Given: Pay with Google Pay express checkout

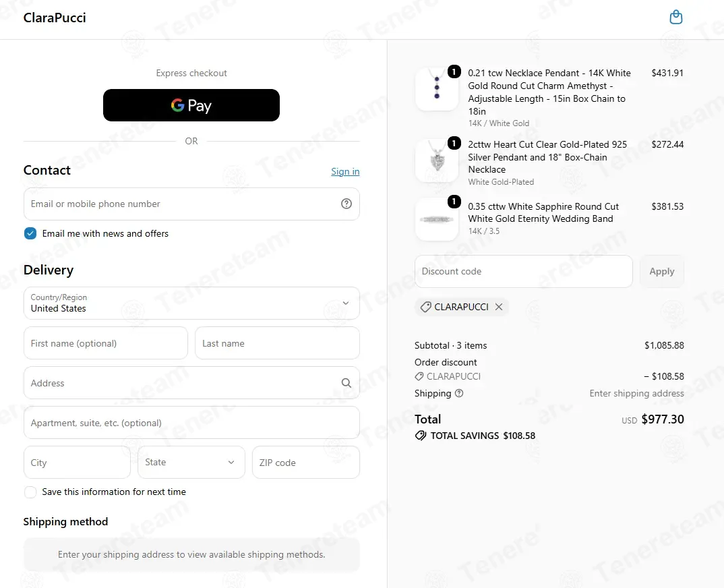Looking at the screenshot, I should tap(191, 105).
